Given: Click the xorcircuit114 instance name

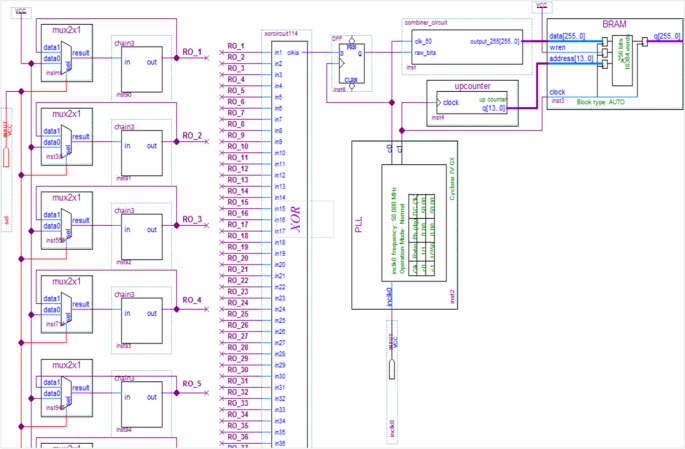Looking at the screenshot, I should point(281,34).
